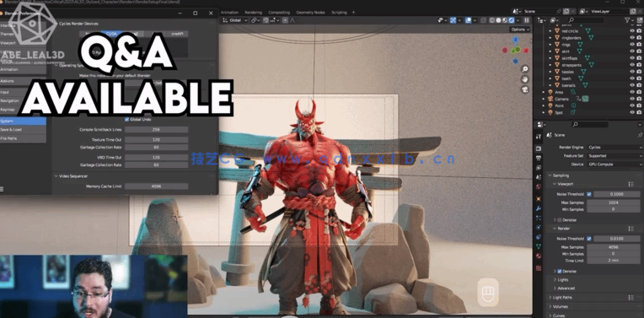Switch to material preview shading
Viewport: 644px width, 318px height.
505,20
